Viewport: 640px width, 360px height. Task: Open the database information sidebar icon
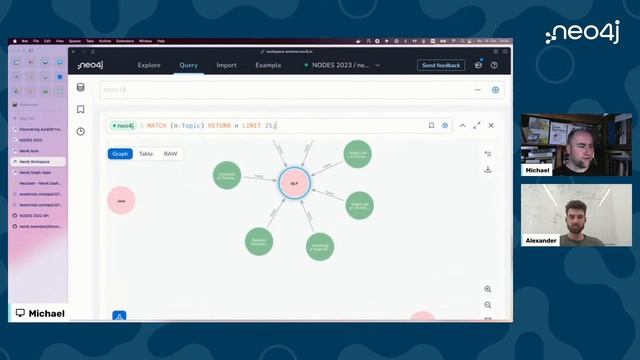[x=80, y=87]
